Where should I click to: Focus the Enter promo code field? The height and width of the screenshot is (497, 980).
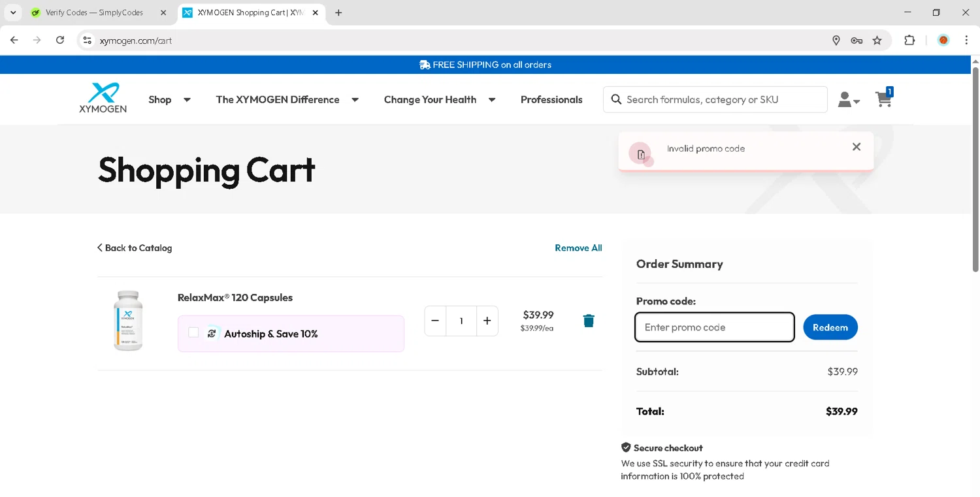(x=715, y=327)
